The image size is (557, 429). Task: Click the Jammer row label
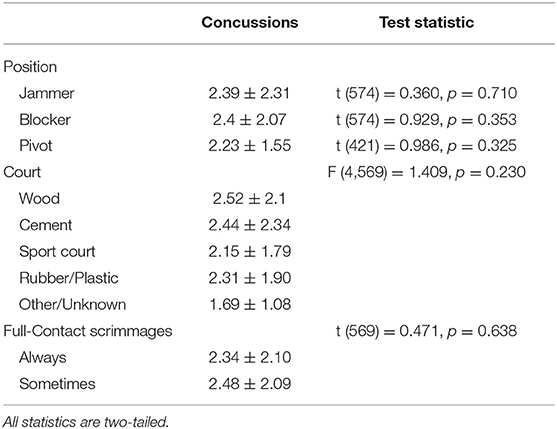[x=47, y=93]
